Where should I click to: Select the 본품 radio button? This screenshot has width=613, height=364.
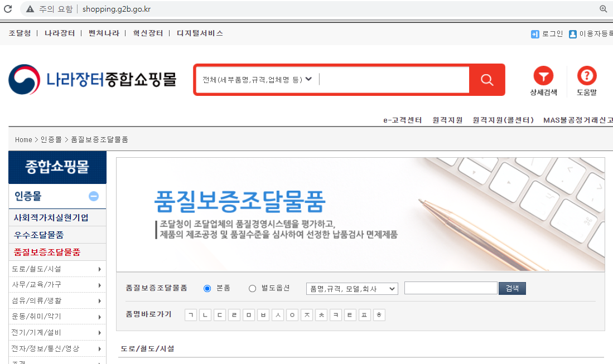(207, 288)
